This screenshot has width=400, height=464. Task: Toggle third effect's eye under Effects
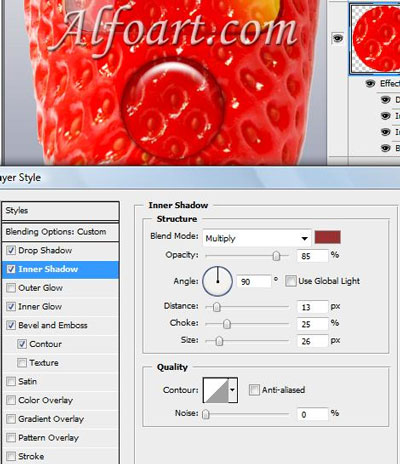click(x=385, y=132)
